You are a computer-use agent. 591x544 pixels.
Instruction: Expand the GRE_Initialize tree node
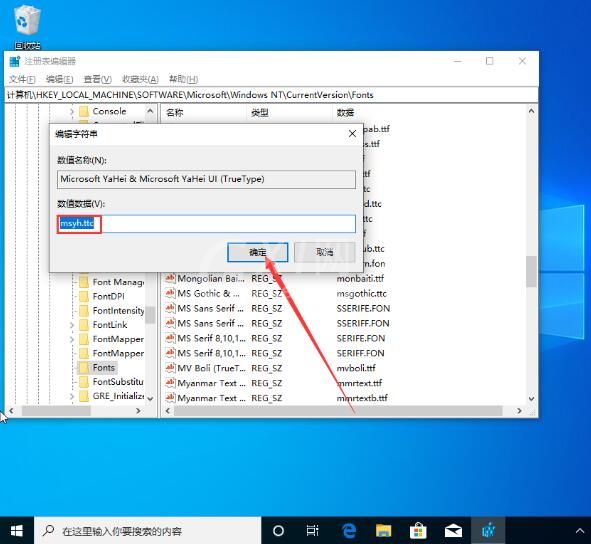click(x=72, y=396)
